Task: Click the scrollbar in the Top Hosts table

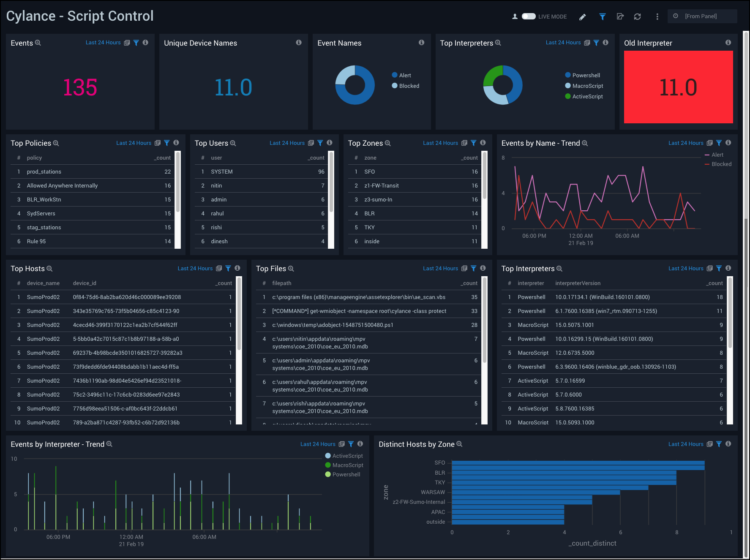Action: click(240, 317)
